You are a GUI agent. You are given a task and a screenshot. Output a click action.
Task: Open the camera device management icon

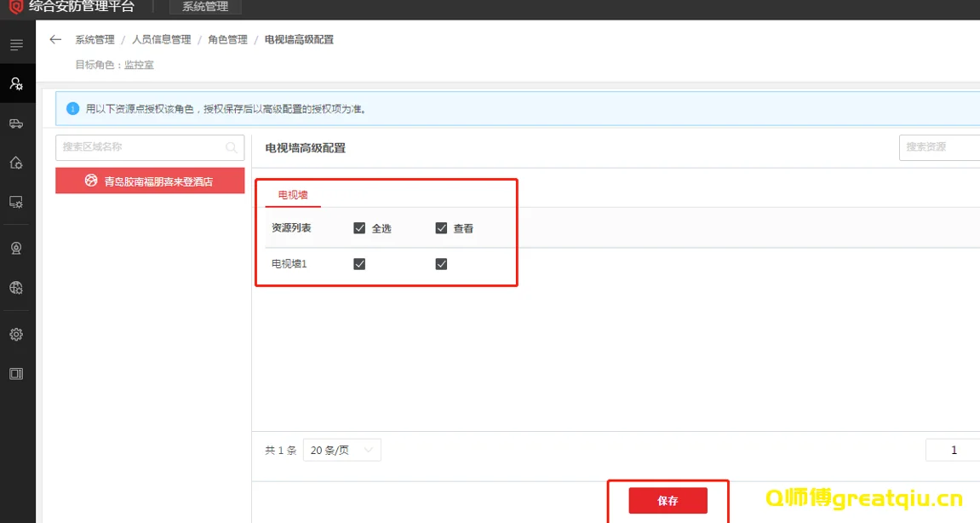(x=17, y=247)
